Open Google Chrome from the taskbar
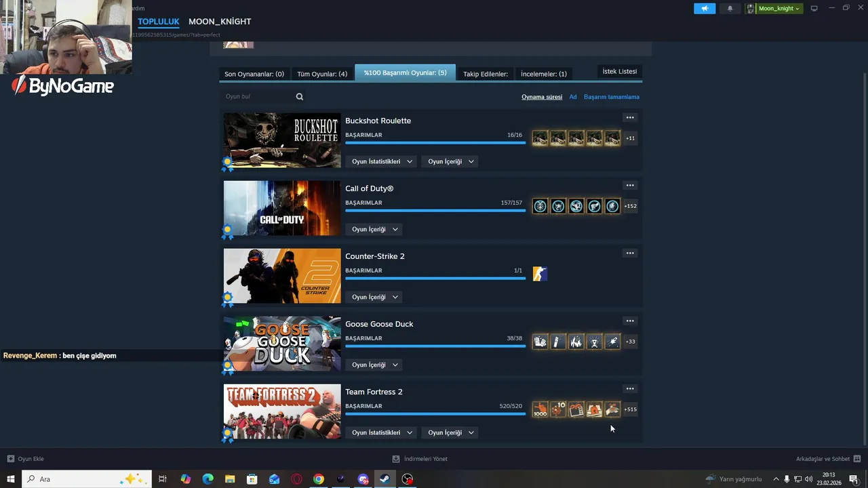The image size is (868, 488). [319, 479]
